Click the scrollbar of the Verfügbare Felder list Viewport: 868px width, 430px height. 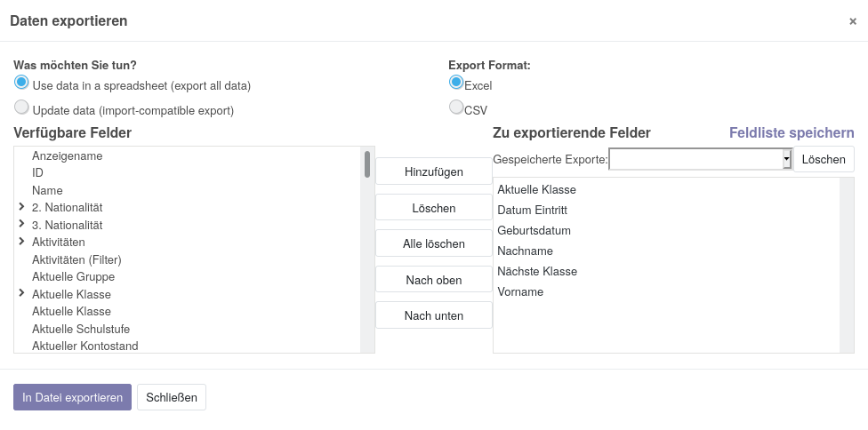tap(366, 164)
